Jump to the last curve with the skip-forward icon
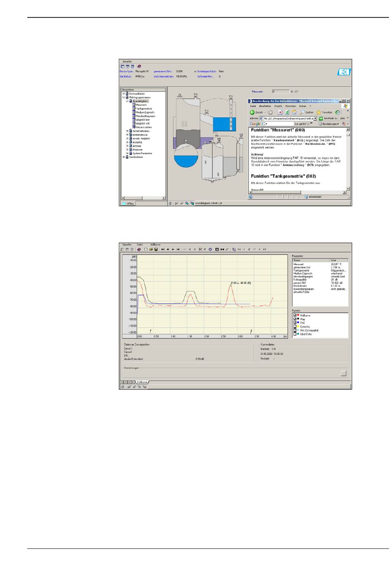This screenshot has width=392, height=566. coord(178,250)
